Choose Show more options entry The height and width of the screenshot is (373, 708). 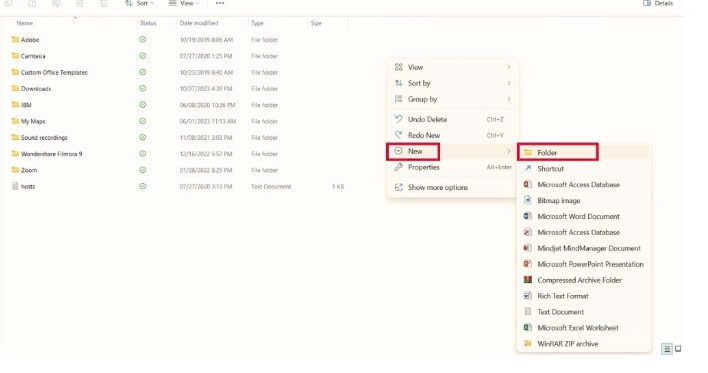coord(452,187)
